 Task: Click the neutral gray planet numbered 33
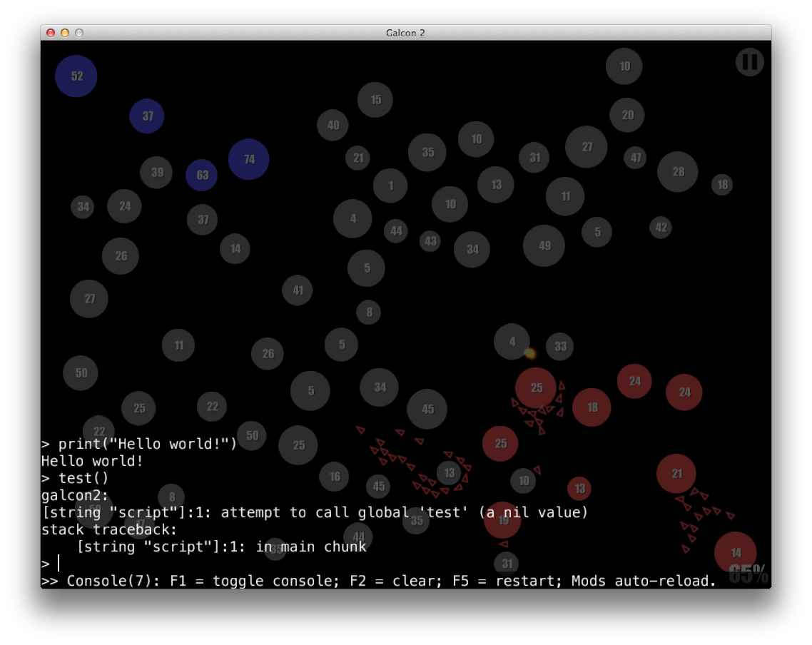pos(560,346)
